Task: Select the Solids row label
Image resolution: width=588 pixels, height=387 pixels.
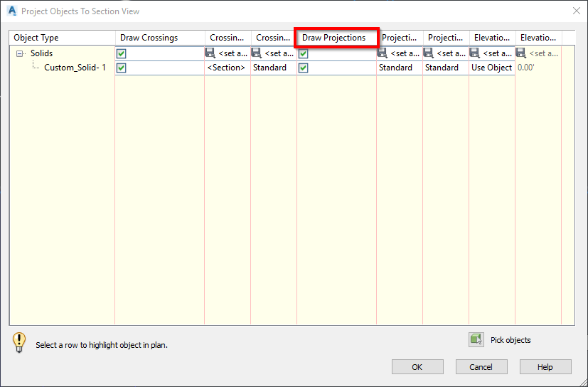Action: pyautogui.click(x=42, y=53)
